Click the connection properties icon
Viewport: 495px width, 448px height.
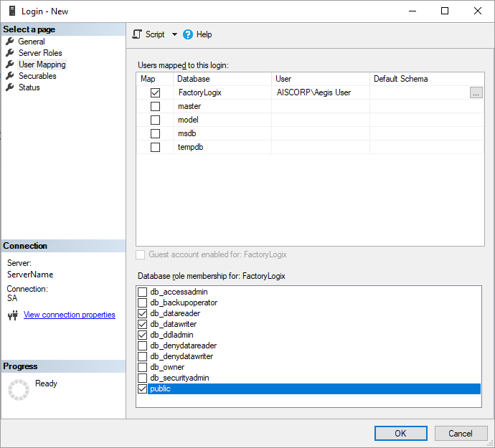point(12,315)
